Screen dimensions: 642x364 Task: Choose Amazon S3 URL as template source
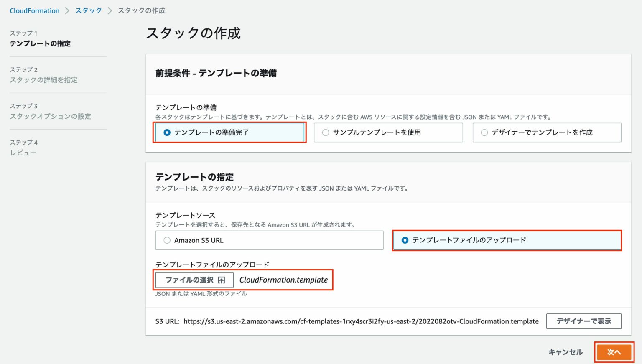[167, 240]
